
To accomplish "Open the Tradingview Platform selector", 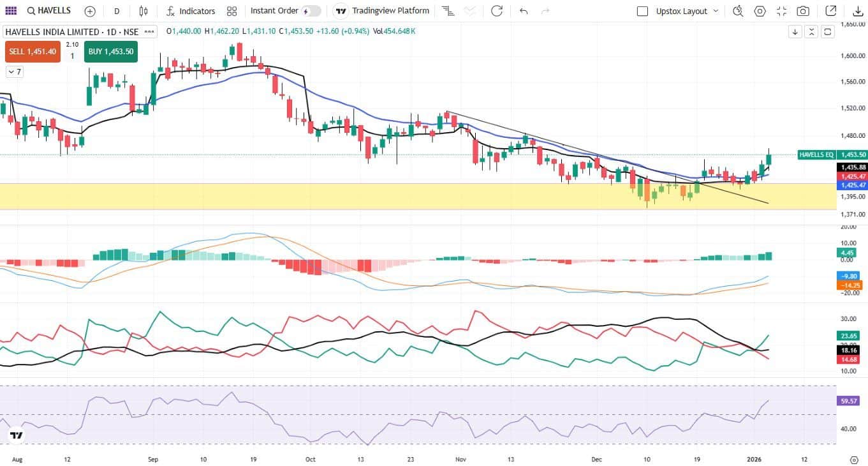I will tap(383, 11).
